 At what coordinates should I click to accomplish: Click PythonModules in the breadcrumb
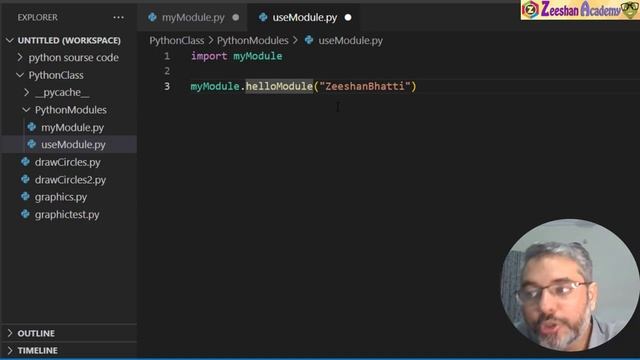point(252,40)
